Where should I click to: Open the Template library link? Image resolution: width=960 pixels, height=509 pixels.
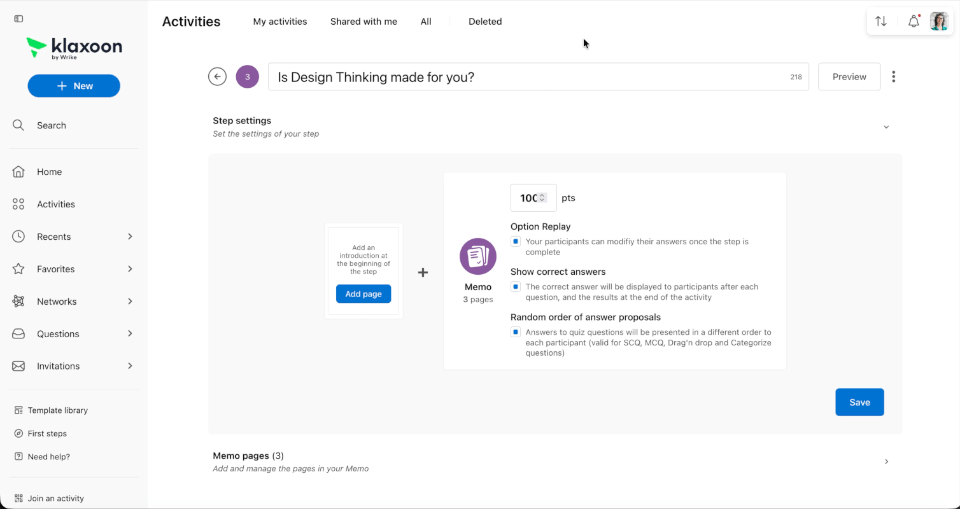click(58, 410)
